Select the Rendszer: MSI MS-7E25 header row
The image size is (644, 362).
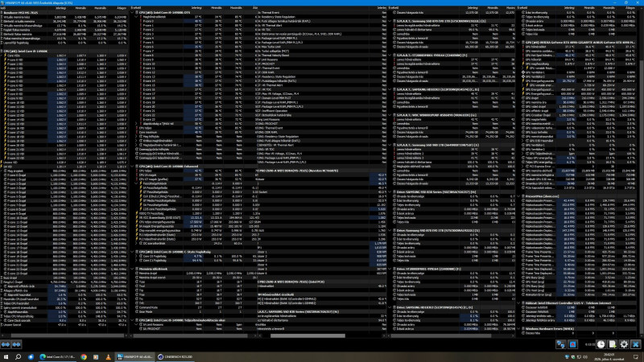[64, 12]
